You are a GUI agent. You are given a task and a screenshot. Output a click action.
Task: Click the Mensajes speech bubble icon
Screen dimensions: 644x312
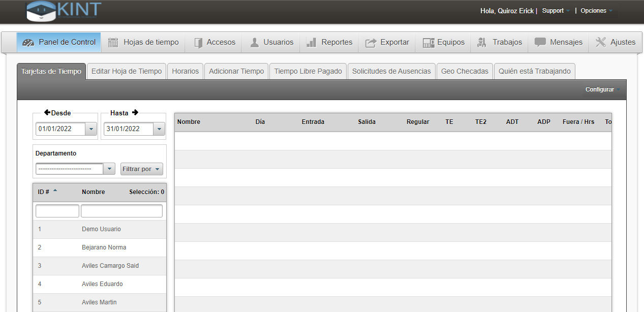pyautogui.click(x=540, y=42)
